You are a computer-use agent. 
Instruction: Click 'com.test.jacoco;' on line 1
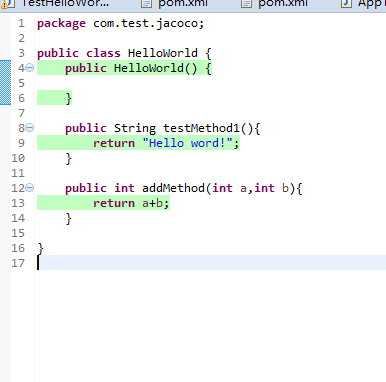149,23
